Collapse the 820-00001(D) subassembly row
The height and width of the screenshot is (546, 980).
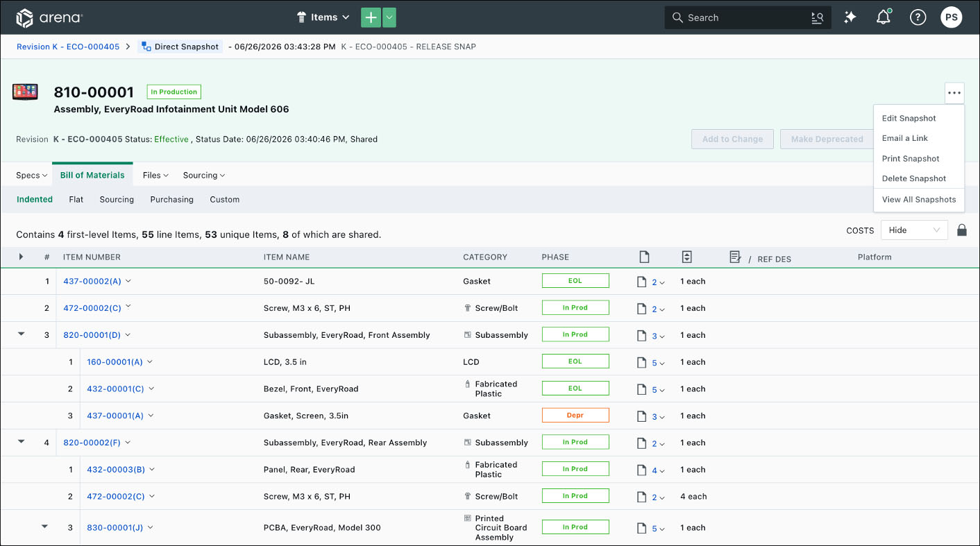pos(21,334)
